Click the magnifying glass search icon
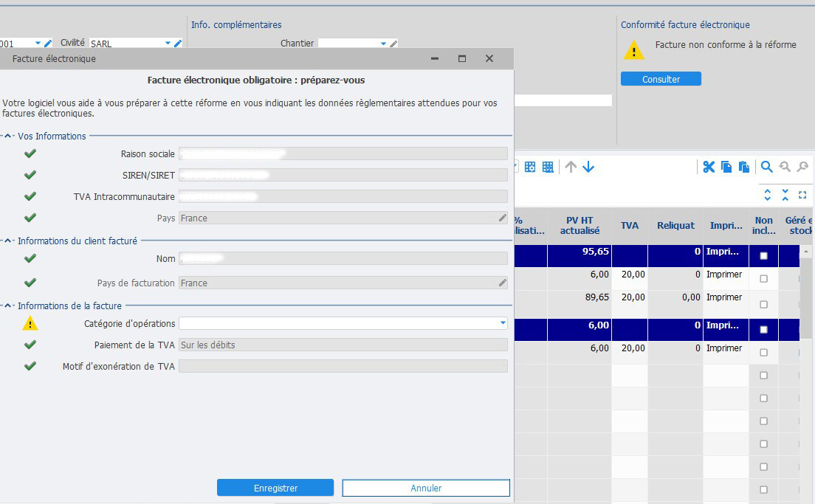This screenshot has width=815, height=504. [x=767, y=167]
